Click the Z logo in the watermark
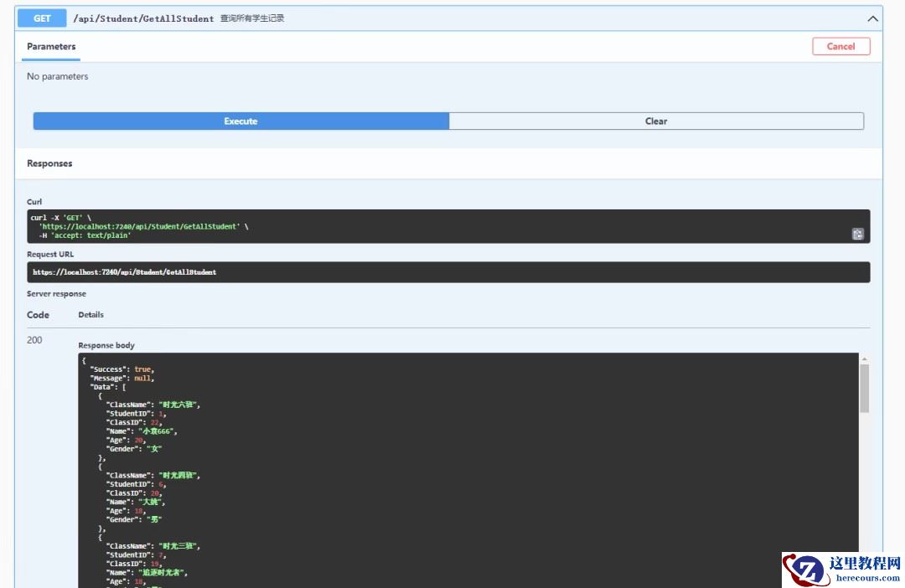This screenshot has height=588, width=905. point(800,570)
